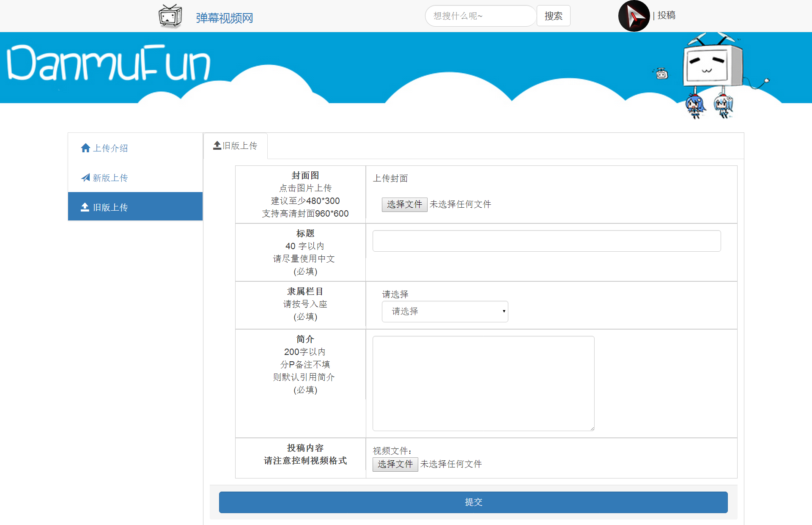Open the user avatar arrow icon
Screen dimensions: 812x525
634,16
